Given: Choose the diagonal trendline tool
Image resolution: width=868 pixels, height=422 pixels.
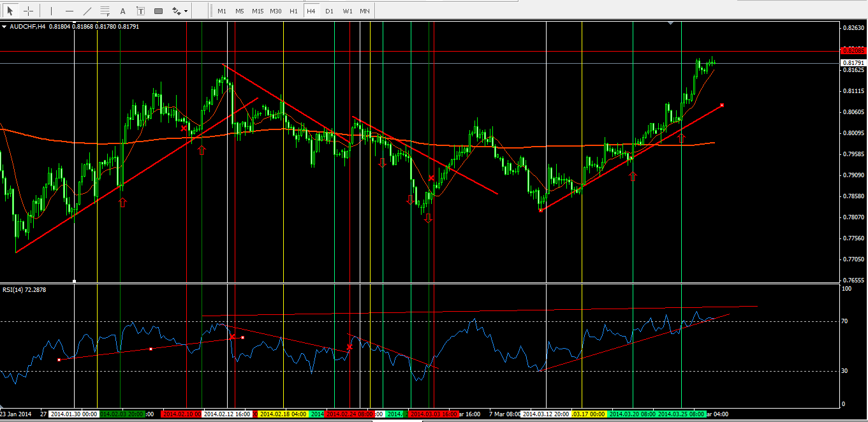Looking at the screenshot, I should point(87,11).
